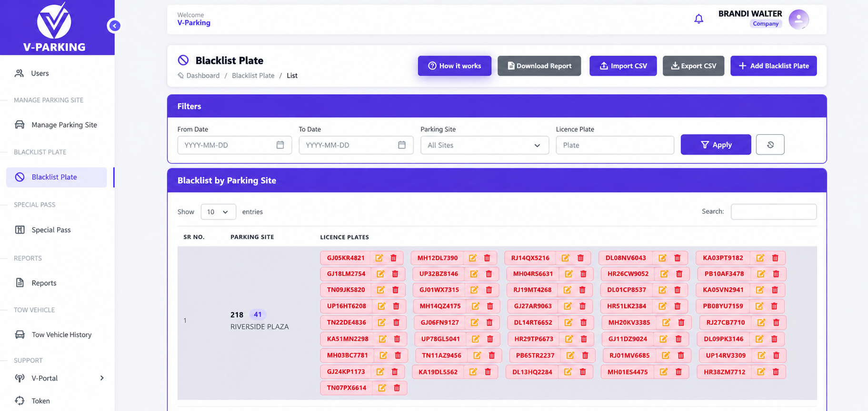Delete plate GJ05KR4821
This screenshot has height=411, width=868.
(x=393, y=258)
